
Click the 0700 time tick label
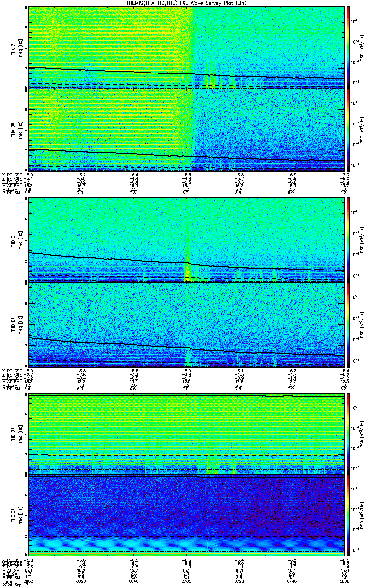point(186,582)
